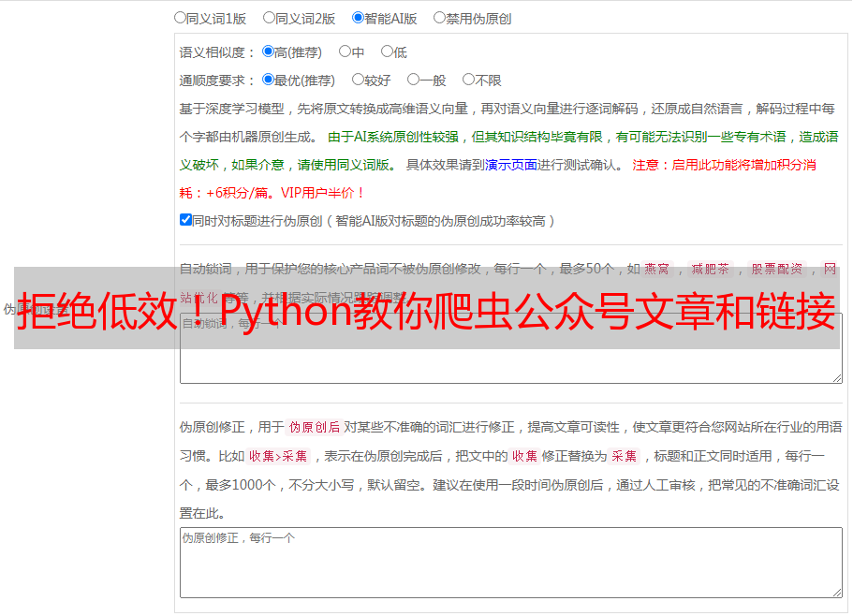
Task: Set 语义相似度 to 低
Action: click(x=387, y=51)
